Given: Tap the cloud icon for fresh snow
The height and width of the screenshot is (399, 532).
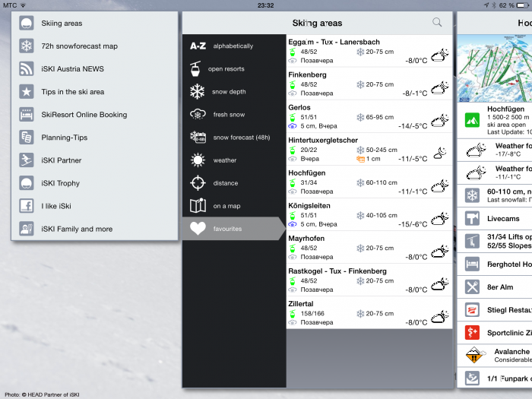Looking at the screenshot, I should 198,114.
